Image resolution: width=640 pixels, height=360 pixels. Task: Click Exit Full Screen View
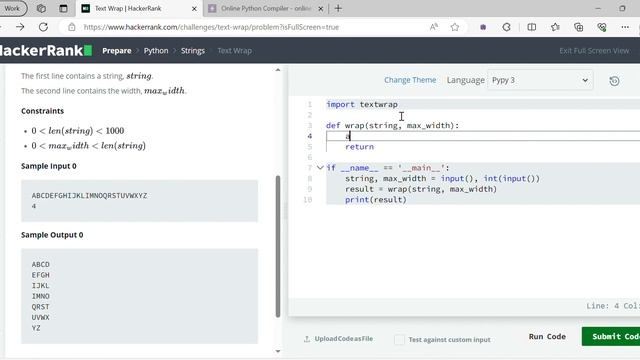pos(594,51)
